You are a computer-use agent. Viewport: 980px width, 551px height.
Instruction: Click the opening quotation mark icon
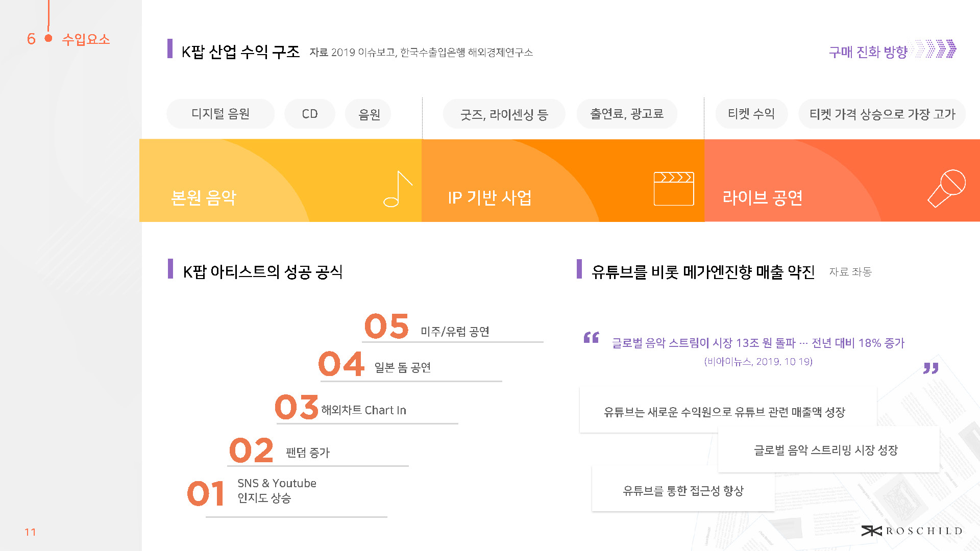click(x=591, y=338)
